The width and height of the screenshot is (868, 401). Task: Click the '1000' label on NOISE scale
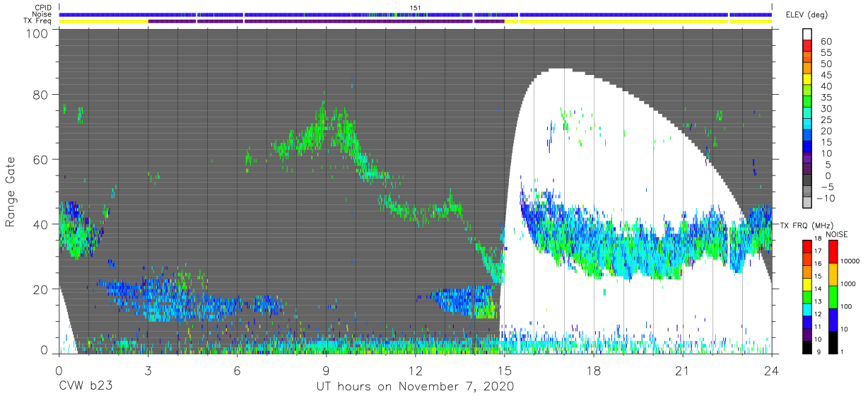[848, 284]
